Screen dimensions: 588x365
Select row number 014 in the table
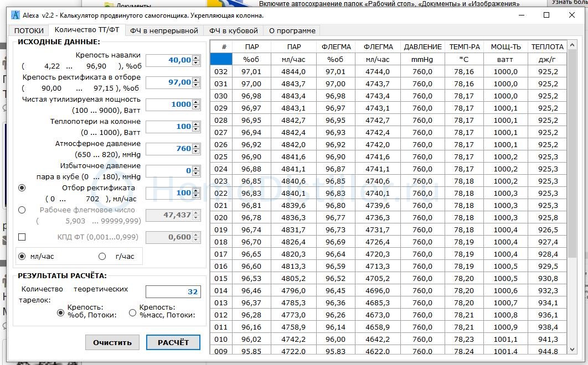221,290
